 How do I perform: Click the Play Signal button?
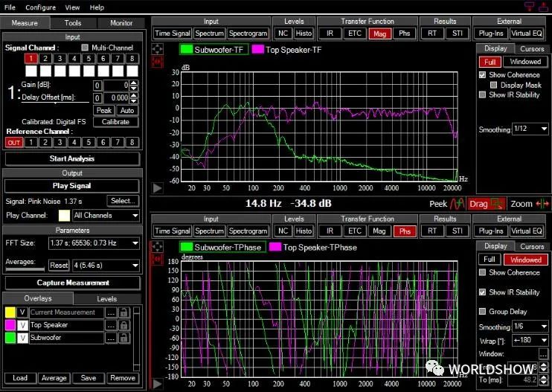pyautogui.click(x=72, y=186)
